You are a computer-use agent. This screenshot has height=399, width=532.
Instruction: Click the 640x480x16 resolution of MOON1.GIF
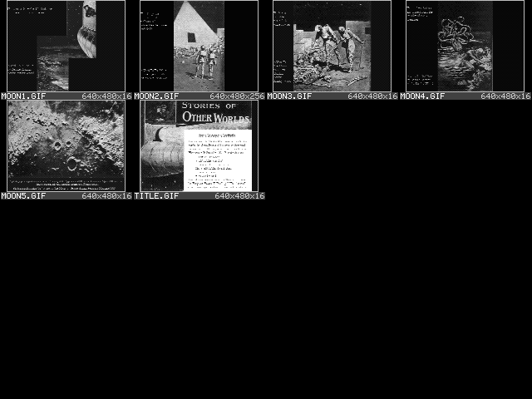coord(106,96)
